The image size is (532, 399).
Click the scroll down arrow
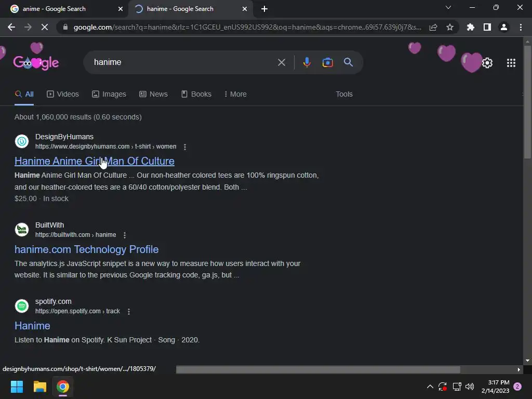pyautogui.click(x=527, y=361)
